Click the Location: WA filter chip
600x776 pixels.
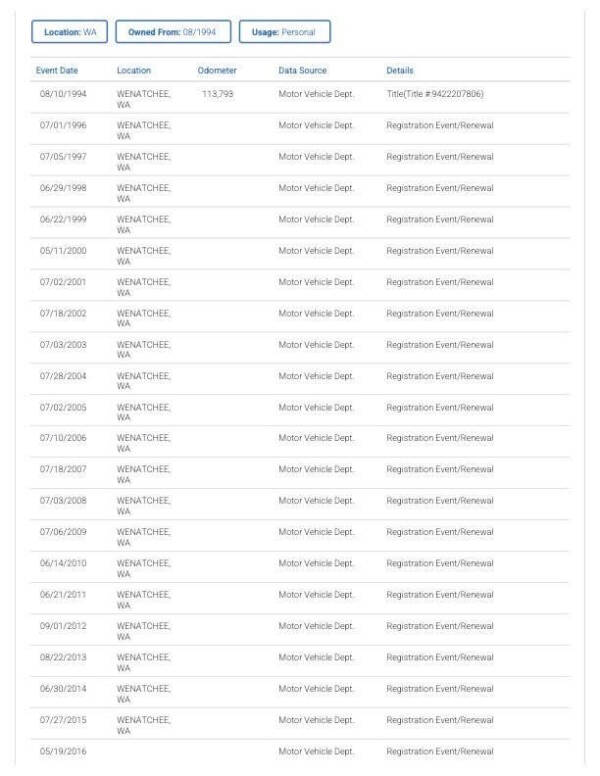(69, 32)
